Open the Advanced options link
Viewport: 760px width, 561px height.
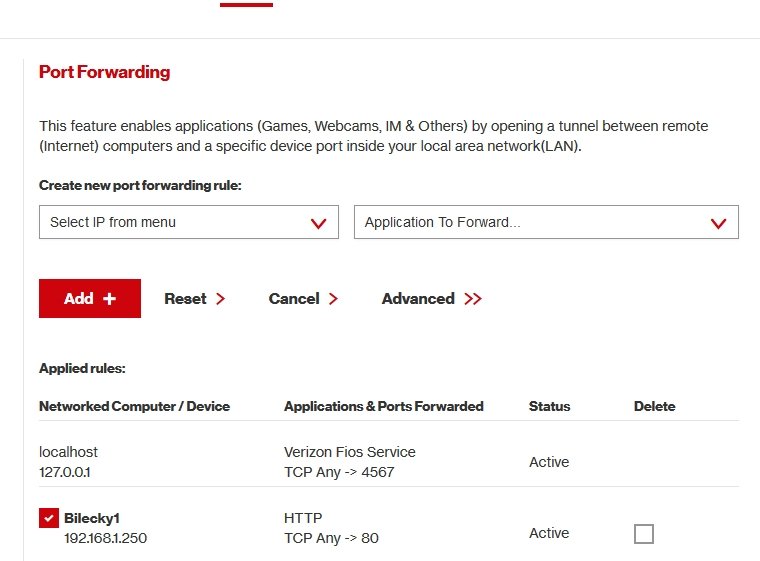[418, 299]
